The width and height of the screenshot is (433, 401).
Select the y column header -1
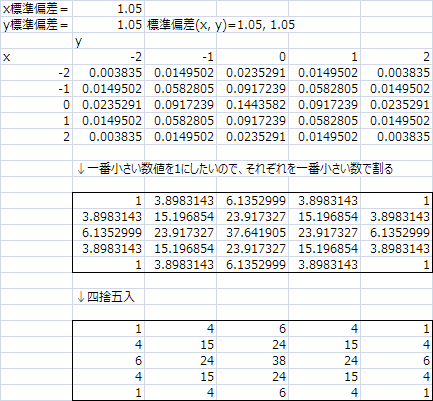pyautogui.click(x=180, y=57)
